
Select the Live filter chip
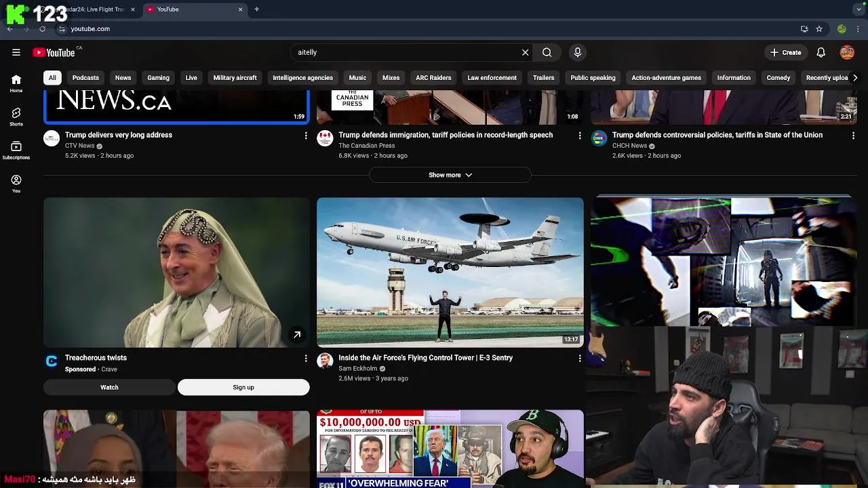coord(191,78)
